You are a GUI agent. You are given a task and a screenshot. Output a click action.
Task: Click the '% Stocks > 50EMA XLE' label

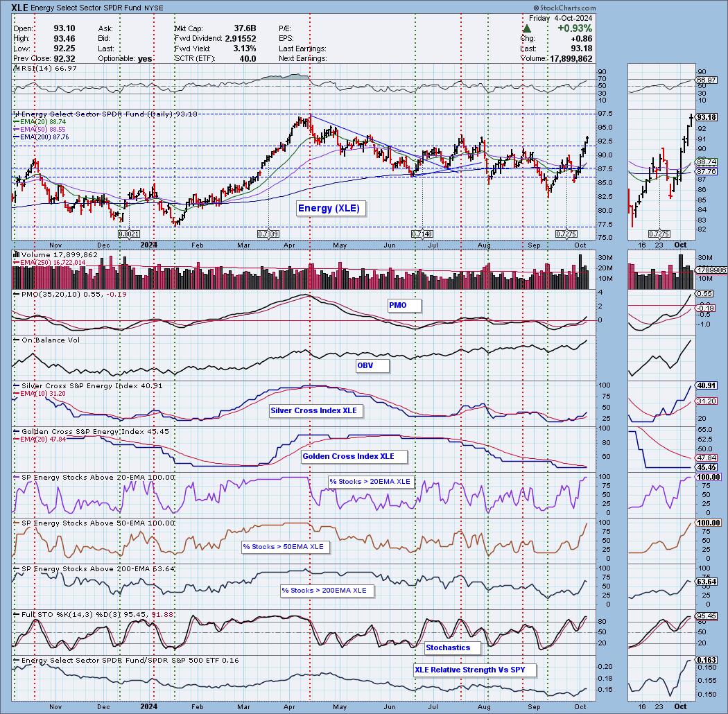pos(285,547)
